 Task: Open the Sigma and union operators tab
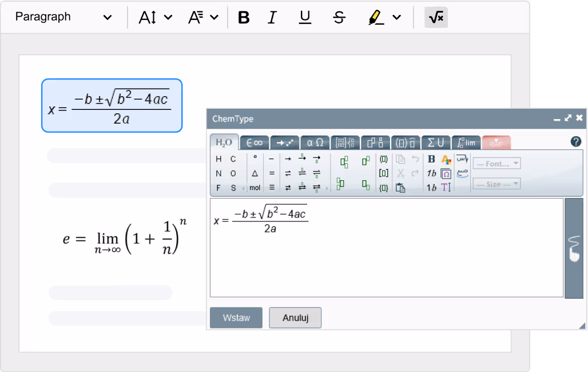pos(435,143)
